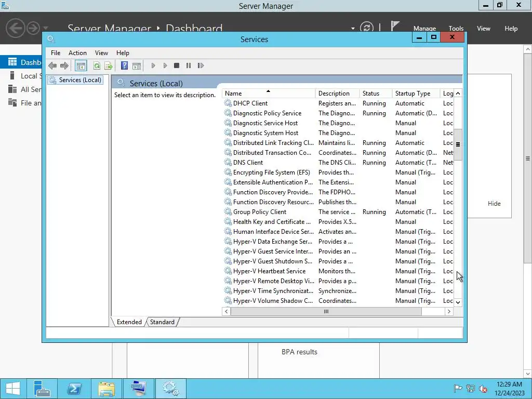Image resolution: width=532 pixels, height=399 pixels.
Task: Click the Forward arrow in Services toolbar
Action: pyautogui.click(x=64, y=65)
